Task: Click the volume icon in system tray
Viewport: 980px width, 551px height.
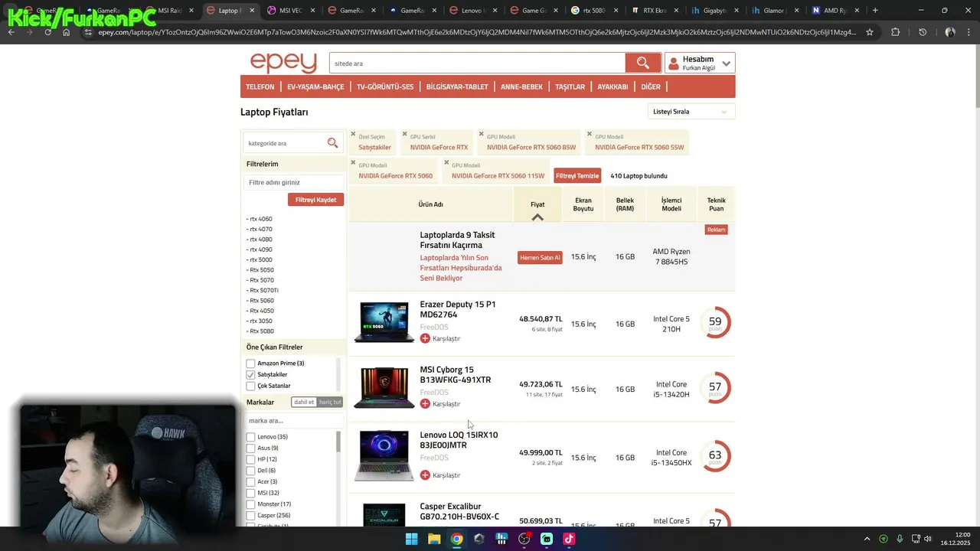Action: point(928,539)
